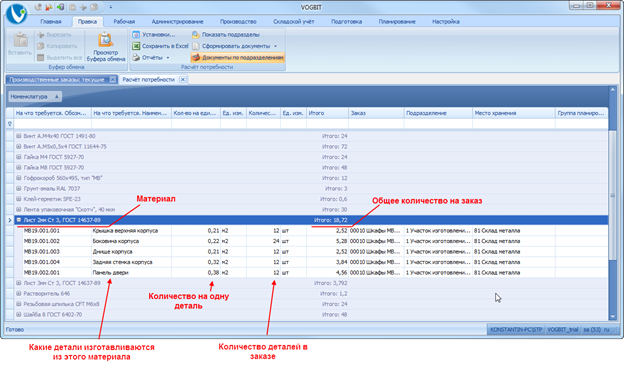Click Документы по подразделениям button

[238, 58]
